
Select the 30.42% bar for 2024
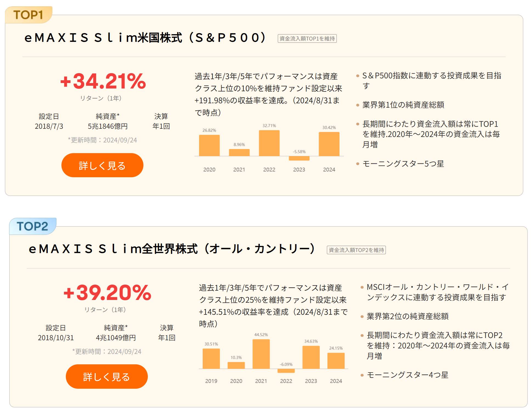(x=329, y=144)
